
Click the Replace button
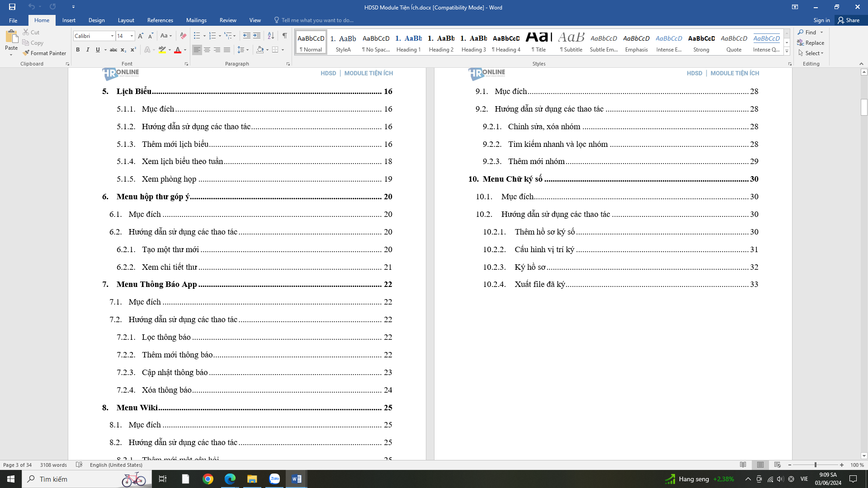click(x=811, y=43)
